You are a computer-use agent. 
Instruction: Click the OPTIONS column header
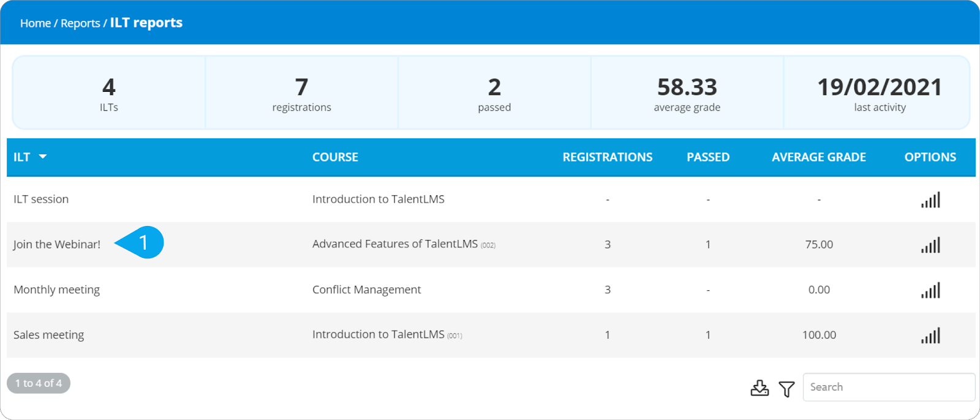tap(930, 157)
